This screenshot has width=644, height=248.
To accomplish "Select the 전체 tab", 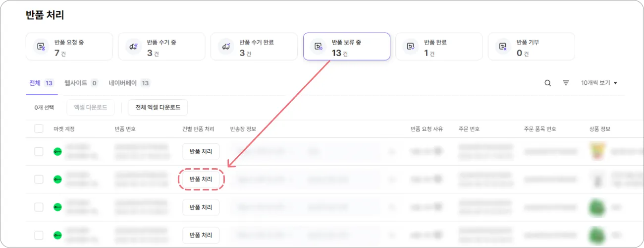I will point(41,83).
